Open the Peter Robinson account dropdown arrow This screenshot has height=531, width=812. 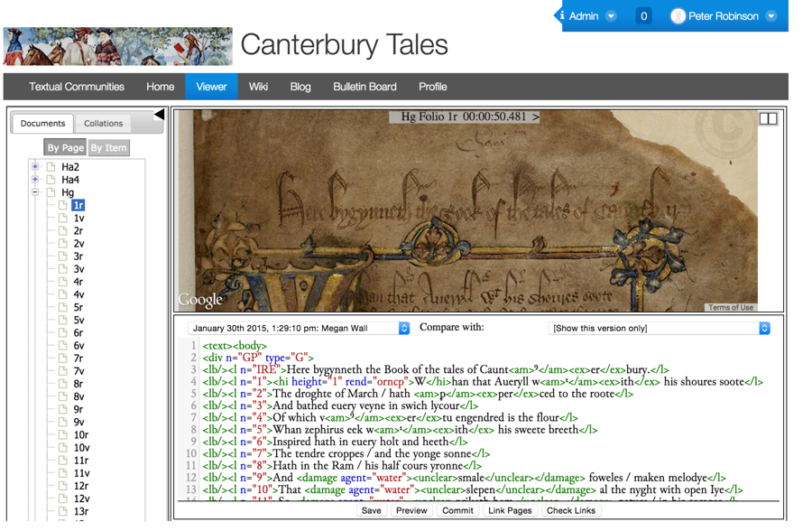771,16
